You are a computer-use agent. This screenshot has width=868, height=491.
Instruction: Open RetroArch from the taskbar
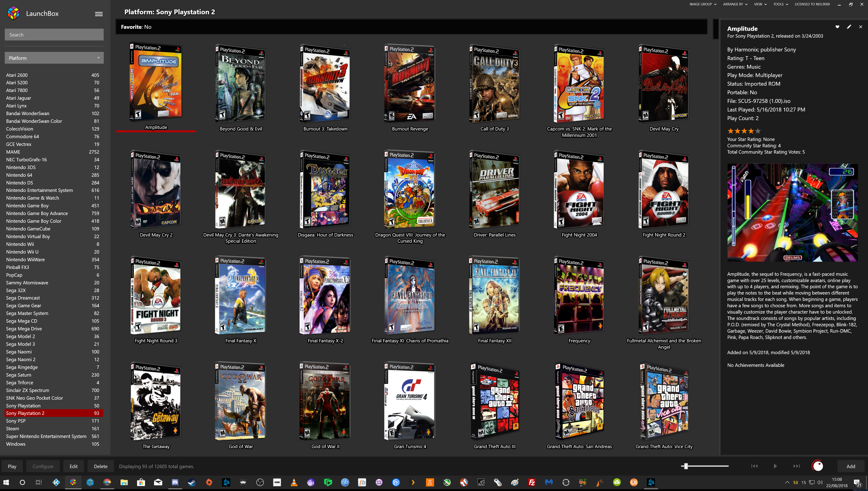click(x=243, y=482)
